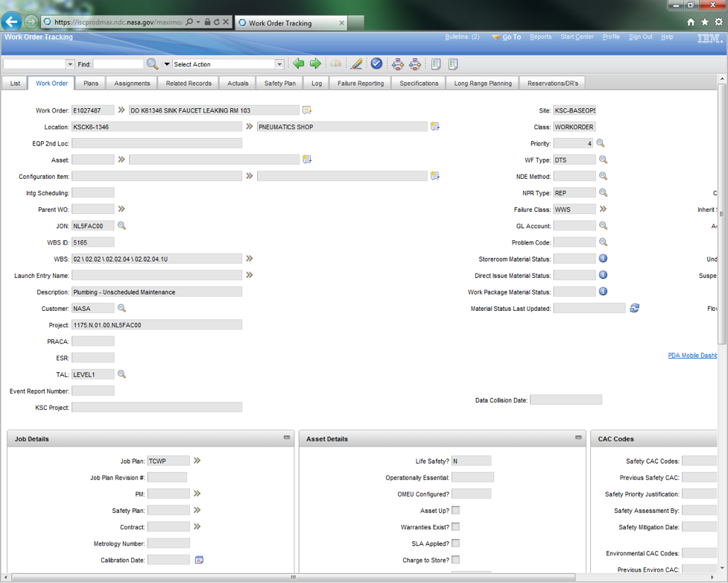The image size is (728, 583).
Task: Open the Failure Class detail menu chevron
Action: pyautogui.click(x=603, y=209)
